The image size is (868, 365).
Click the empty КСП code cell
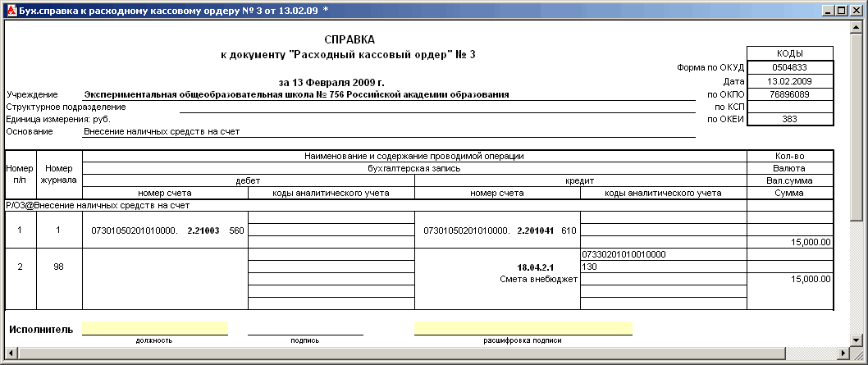coord(790,107)
